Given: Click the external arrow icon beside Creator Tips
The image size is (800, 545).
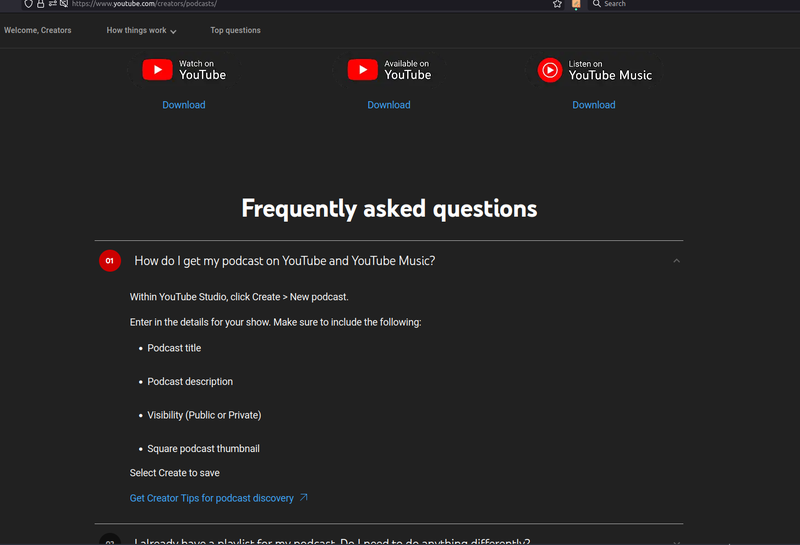Looking at the screenshot, I should coord(304,498).
